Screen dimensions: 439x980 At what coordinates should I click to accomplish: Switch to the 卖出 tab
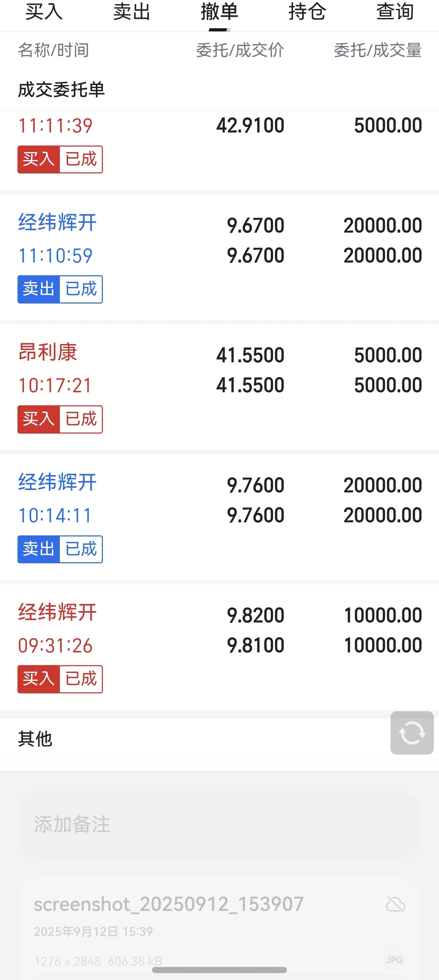pos(132,11)
